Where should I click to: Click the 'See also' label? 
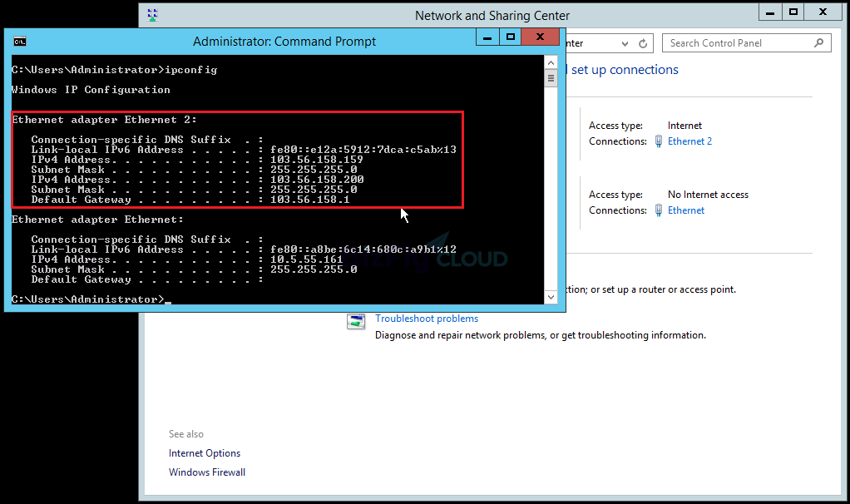(x=186, y=434)
